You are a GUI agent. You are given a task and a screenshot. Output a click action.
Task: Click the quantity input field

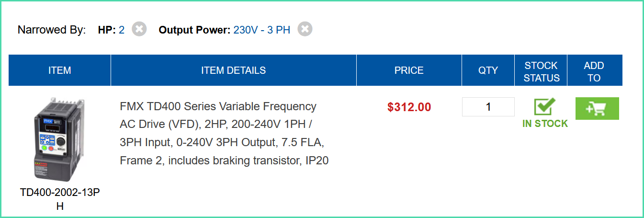tap(488, 107)
